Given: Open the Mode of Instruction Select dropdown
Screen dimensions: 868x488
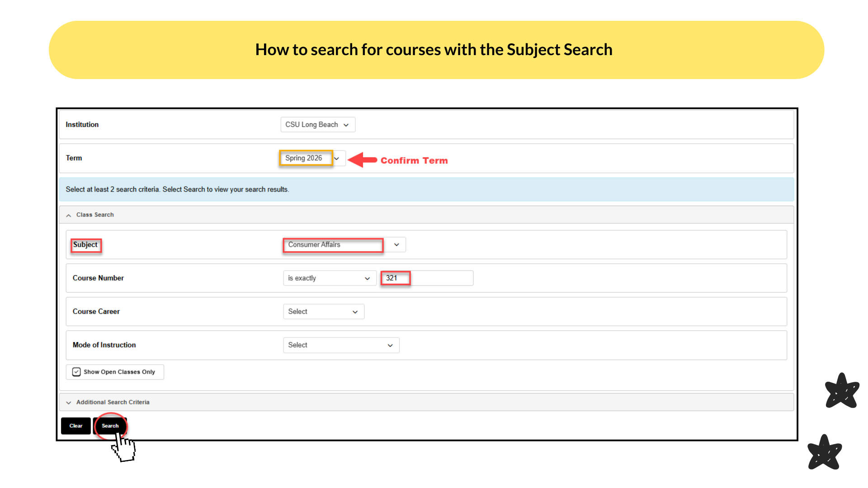Looking at the screenshot, I should pos(341,345).
